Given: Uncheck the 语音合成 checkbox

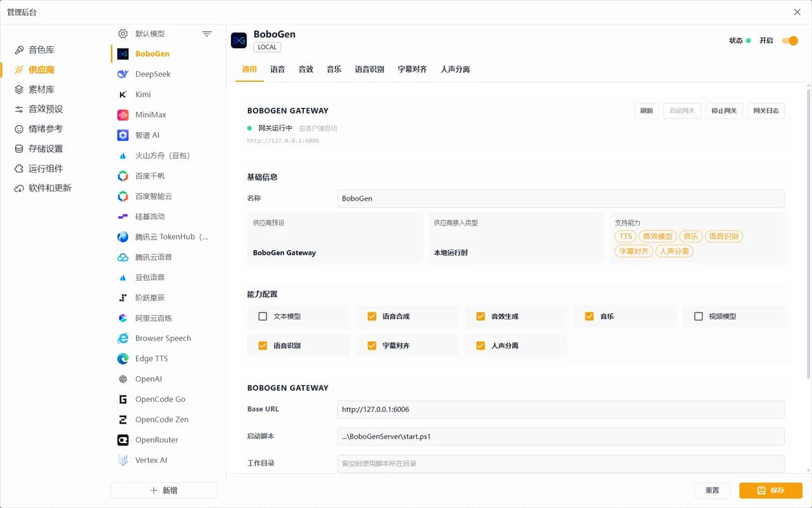Looking at the screenshot, I should click(372, 316).
